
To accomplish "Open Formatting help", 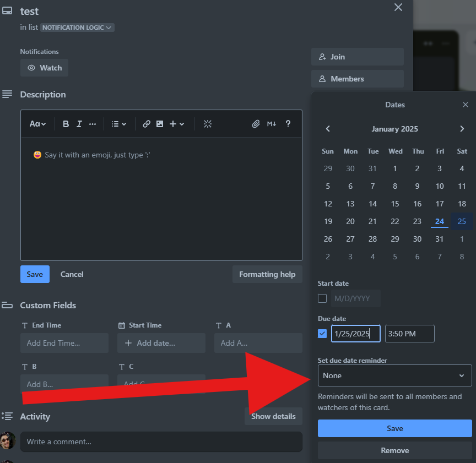I will pos(267,274).
